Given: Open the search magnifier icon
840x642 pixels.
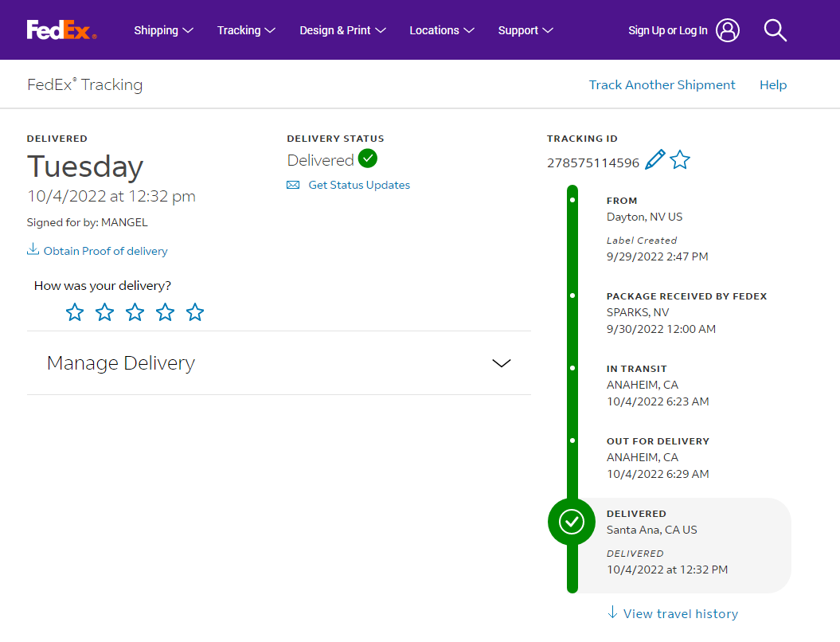Looking at the screenshot, I should (776, 30).
